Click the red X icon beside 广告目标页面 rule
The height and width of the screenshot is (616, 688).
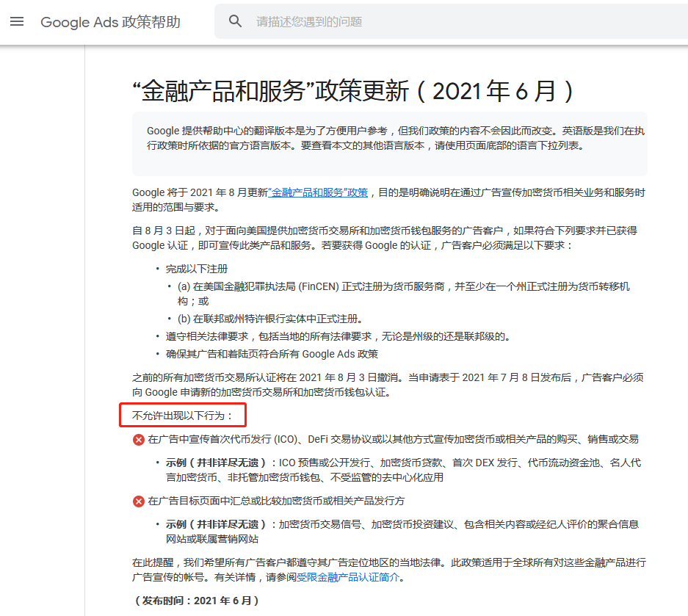click(x=139, y=501)
